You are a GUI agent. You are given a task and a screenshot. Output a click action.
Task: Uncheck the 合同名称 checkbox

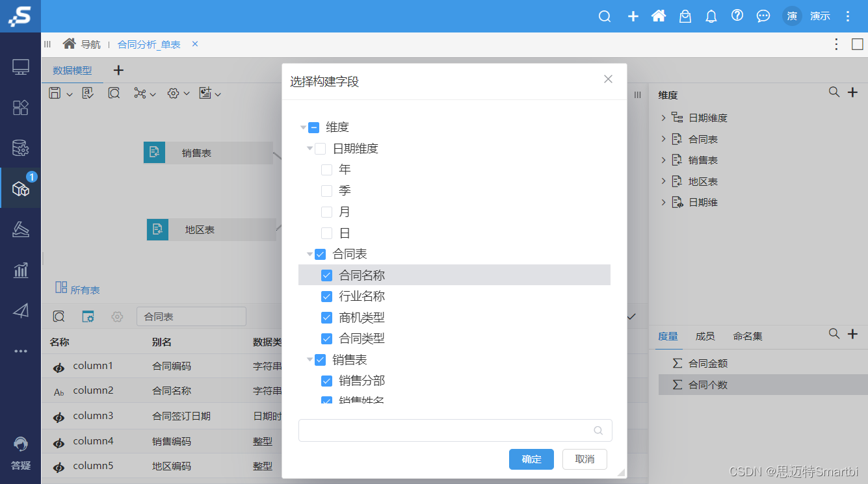pyautogui.click(x=326, y=275)
